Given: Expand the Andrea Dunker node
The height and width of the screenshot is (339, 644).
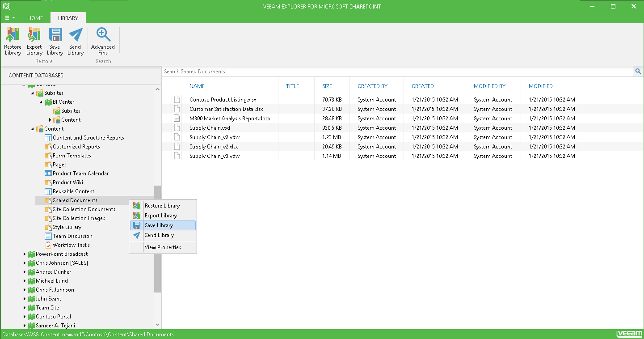Looking at the screenshot, I should tap(24, 272).
